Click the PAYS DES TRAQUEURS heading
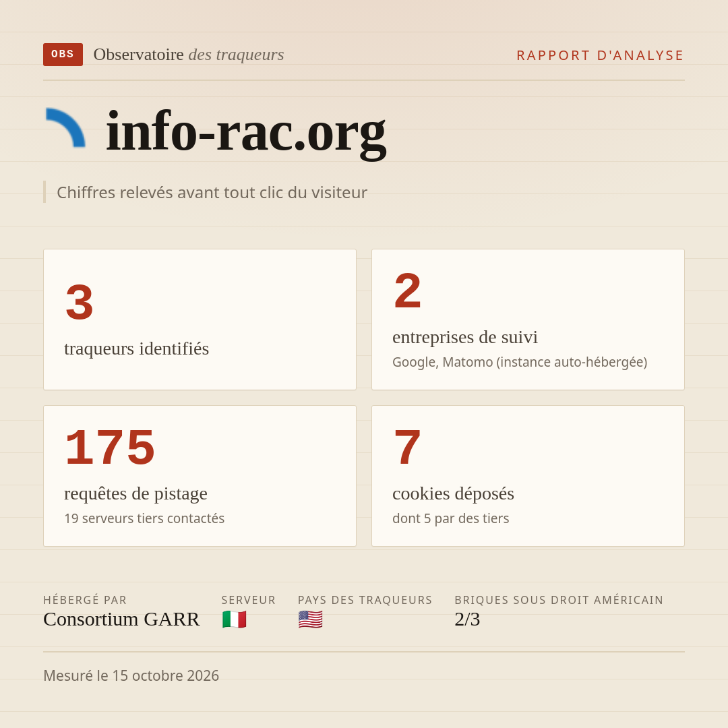This screenshot has height=728, width=728. pos(365,600)
